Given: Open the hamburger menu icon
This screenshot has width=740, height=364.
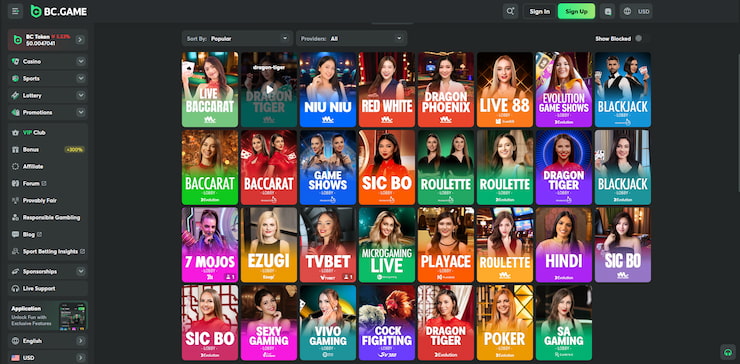Looking at the screenshot, I should tap(15, 11).
